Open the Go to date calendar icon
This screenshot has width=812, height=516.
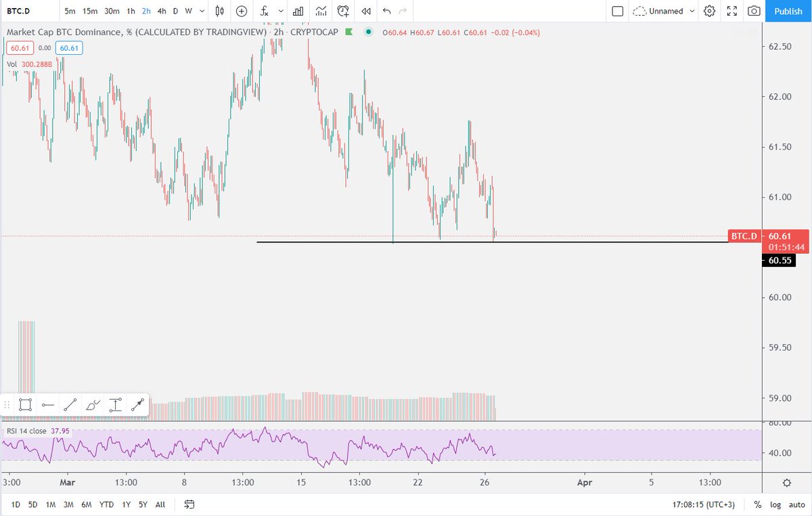coord(189,504)
